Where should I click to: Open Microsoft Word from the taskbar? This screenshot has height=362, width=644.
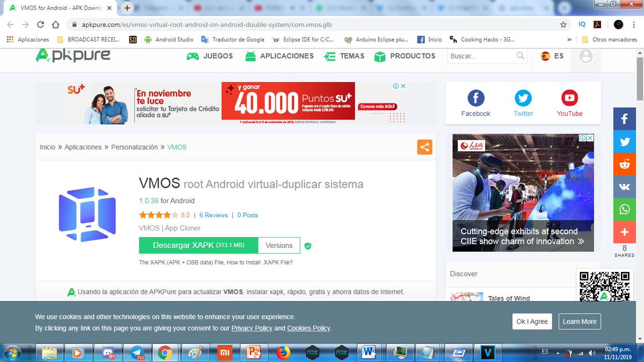click(369, 352)
